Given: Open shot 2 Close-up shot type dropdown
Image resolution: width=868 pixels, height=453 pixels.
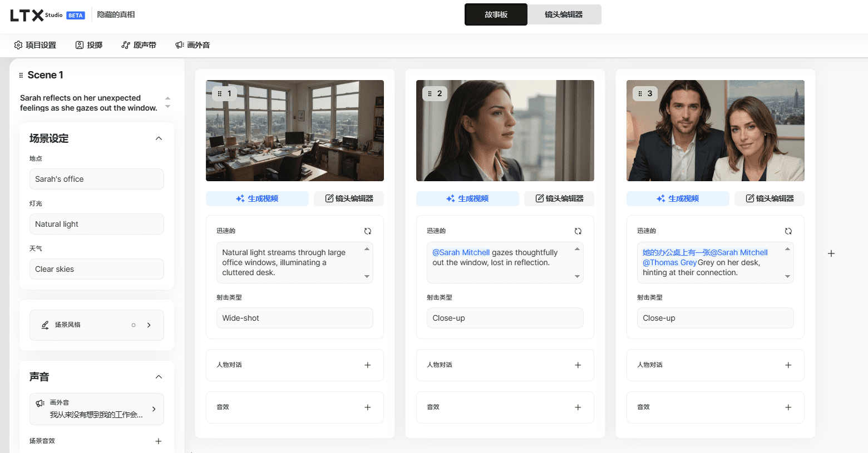Looking at the screenshot, I should pyautogui.click(x=505, y=318).
